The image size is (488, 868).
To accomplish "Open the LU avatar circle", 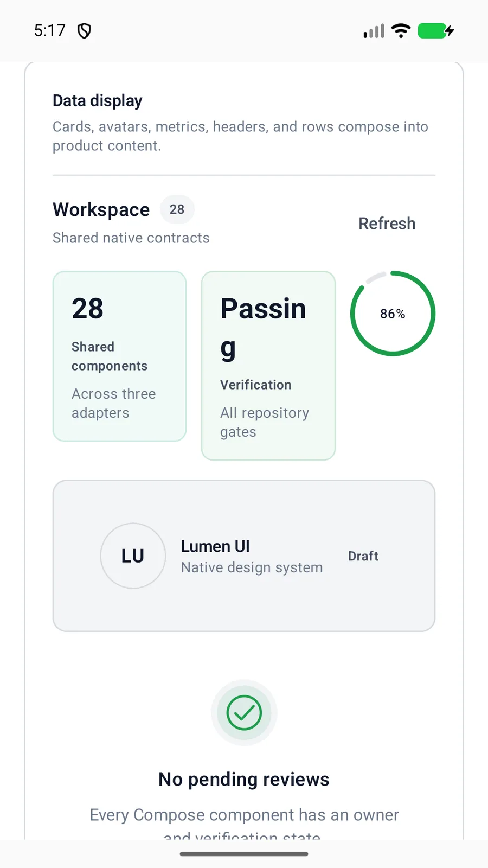I will click(x=133, y=556).
